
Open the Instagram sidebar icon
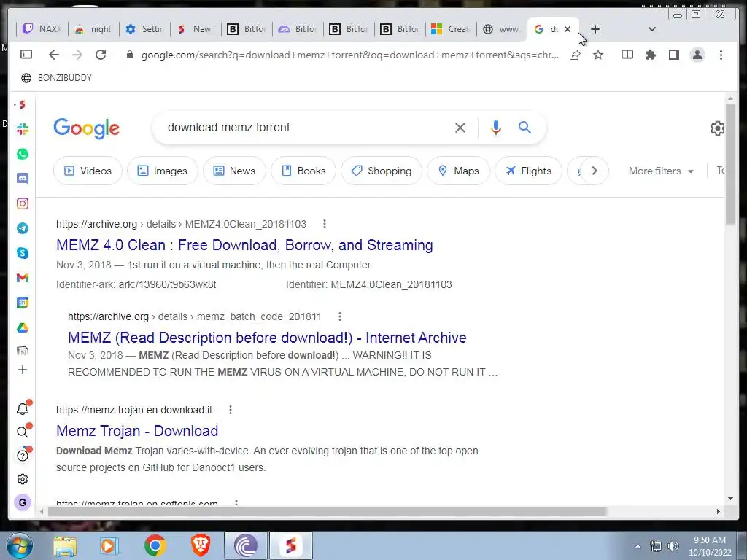click(x=23, y=203)
